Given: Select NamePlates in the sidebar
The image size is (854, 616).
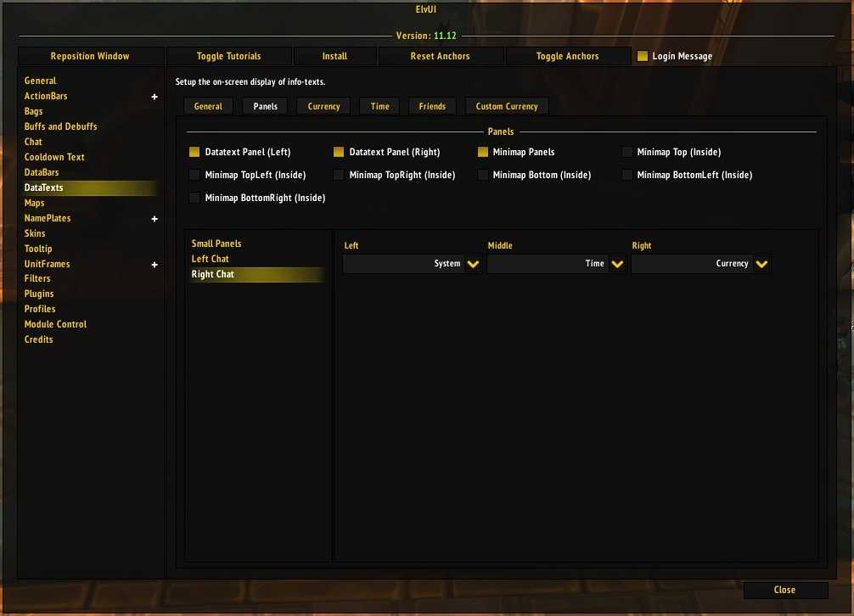Looking at the screenshot, I should [48, 218].
